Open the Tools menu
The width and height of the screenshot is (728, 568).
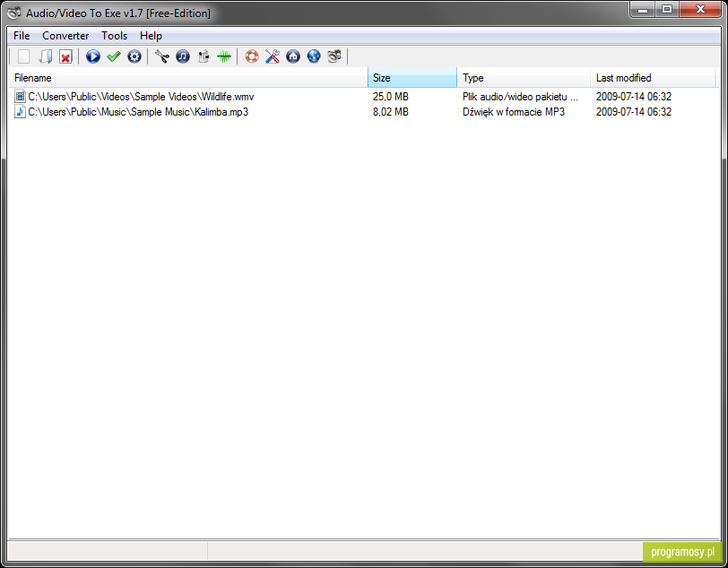[114, 36]
